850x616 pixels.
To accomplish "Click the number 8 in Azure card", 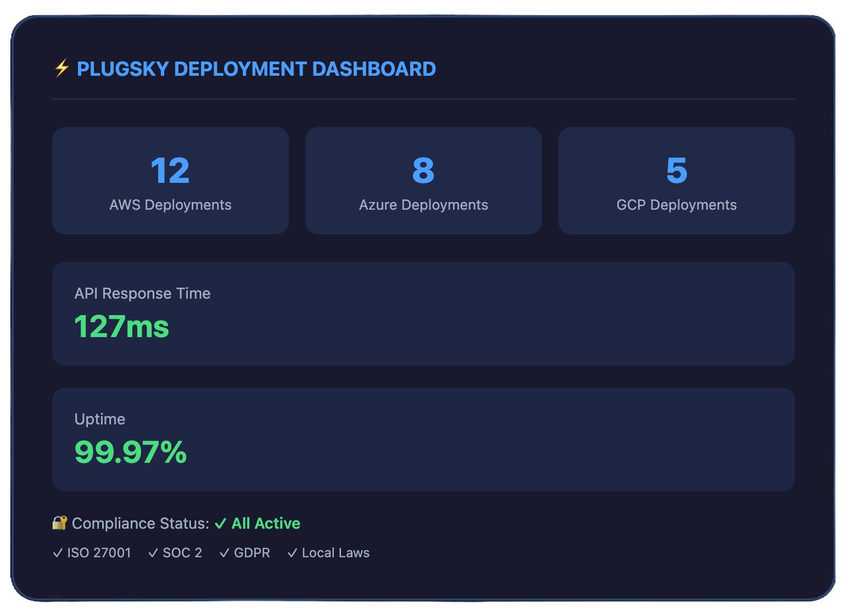I will (x=423, y=171).
